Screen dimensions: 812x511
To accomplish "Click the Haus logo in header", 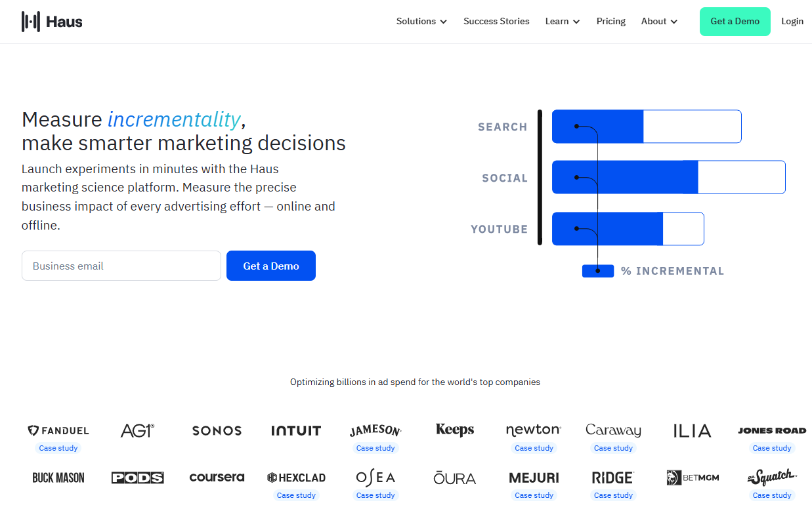I will click(x=52, y=22).
